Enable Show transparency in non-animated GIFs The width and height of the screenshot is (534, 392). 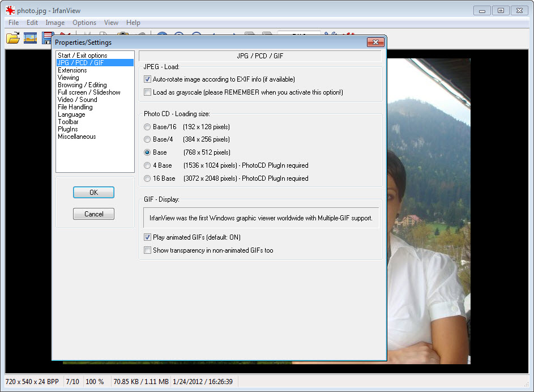(x=147, y=250)
